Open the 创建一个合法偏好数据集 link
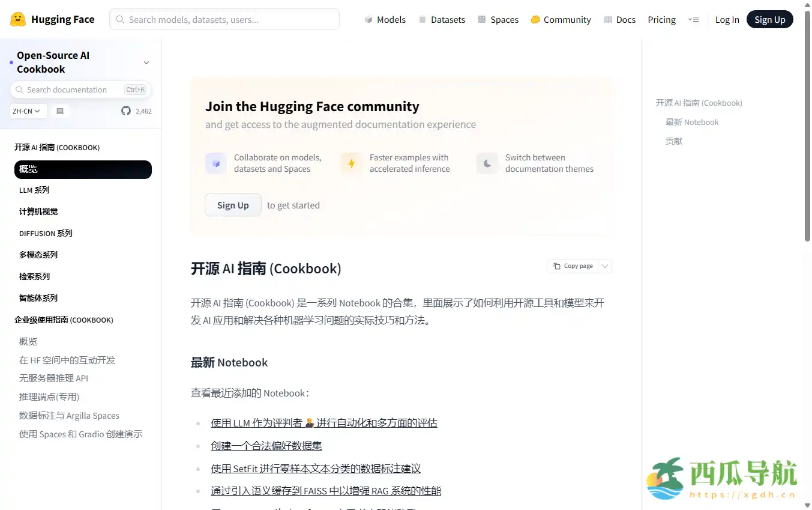Screen dimensions: 812x510 click(x=266, y=445)
